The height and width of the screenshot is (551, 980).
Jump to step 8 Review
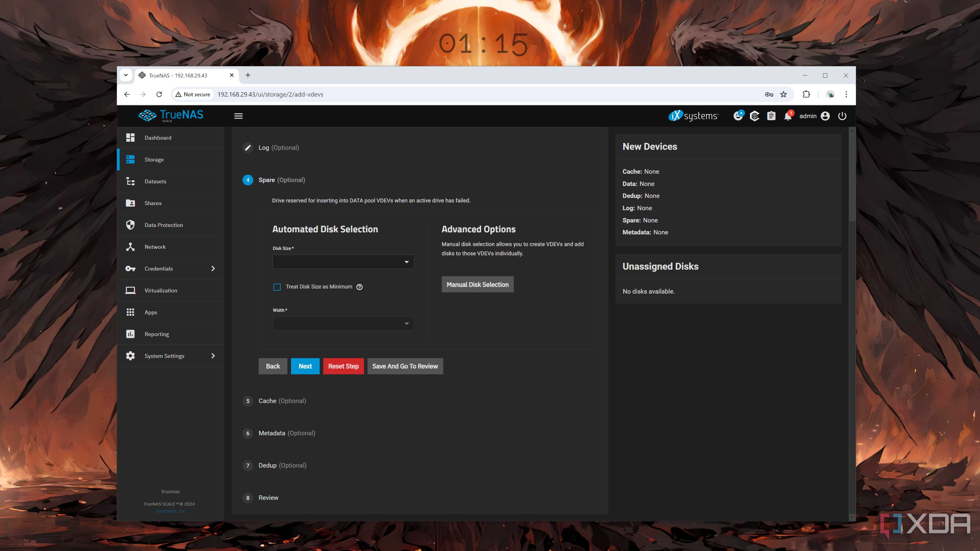(x=261, y=498)
